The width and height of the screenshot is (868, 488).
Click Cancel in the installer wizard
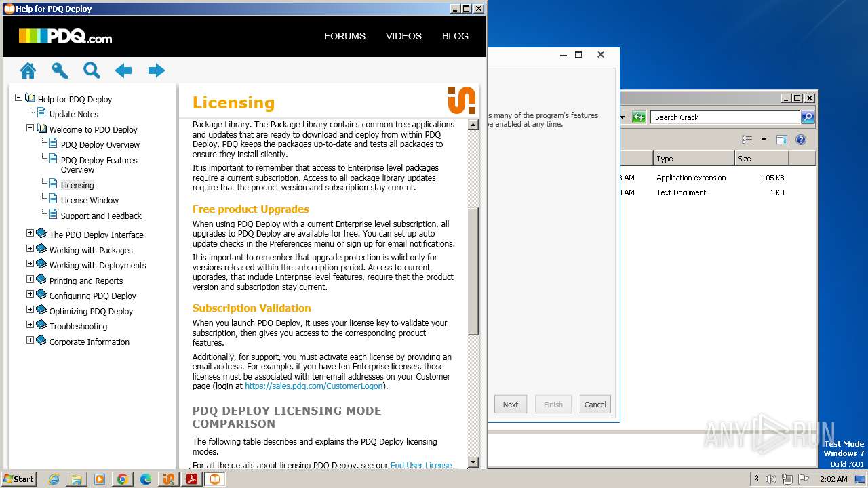pyautogui.click(x=595, y=405)
